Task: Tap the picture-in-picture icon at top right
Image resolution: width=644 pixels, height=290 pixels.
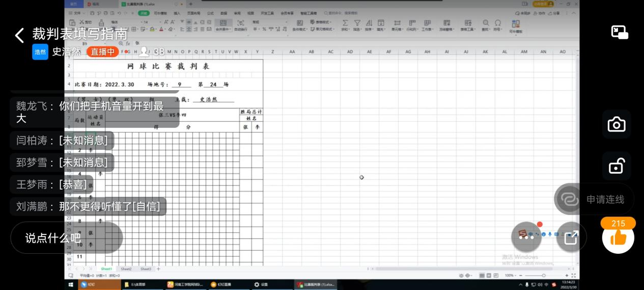Action: pos(620,33)
